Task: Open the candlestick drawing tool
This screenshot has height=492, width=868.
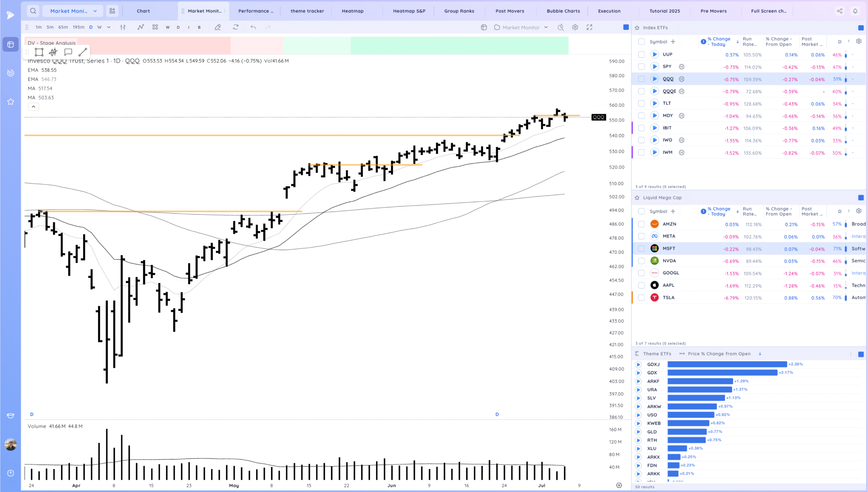Action: point(53,52)
